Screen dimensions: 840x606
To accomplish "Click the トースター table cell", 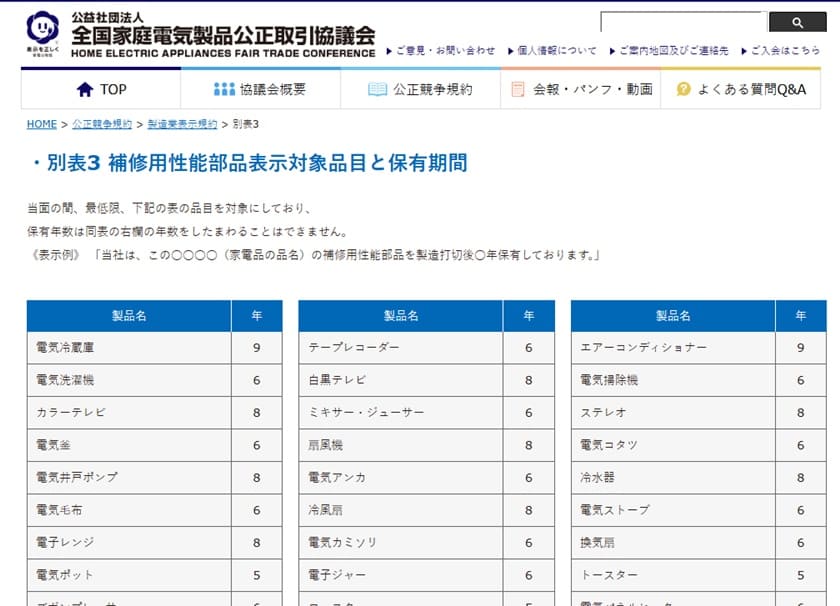I will (x=673, y=575).
